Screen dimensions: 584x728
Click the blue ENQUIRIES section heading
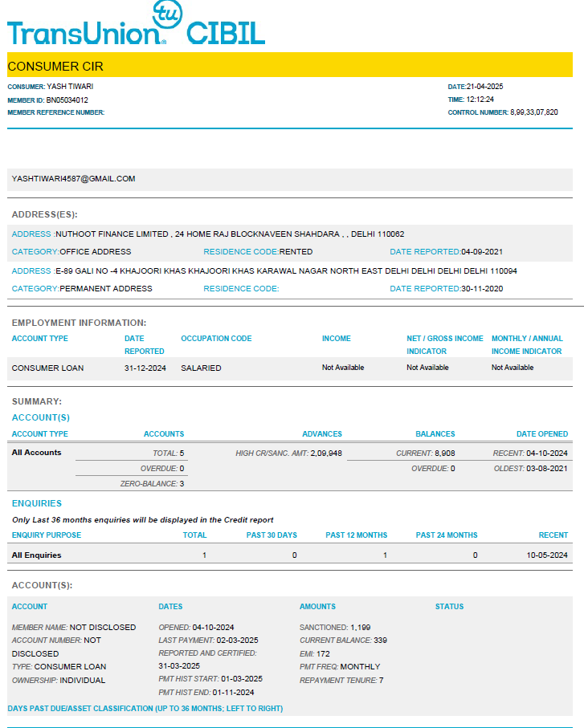36,504
